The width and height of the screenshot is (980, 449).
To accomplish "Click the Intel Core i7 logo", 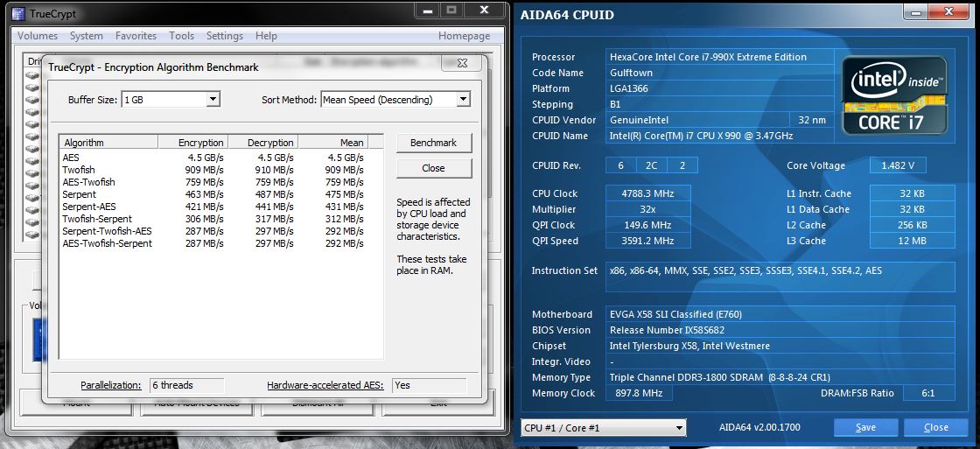I will [x=894, y=95].
